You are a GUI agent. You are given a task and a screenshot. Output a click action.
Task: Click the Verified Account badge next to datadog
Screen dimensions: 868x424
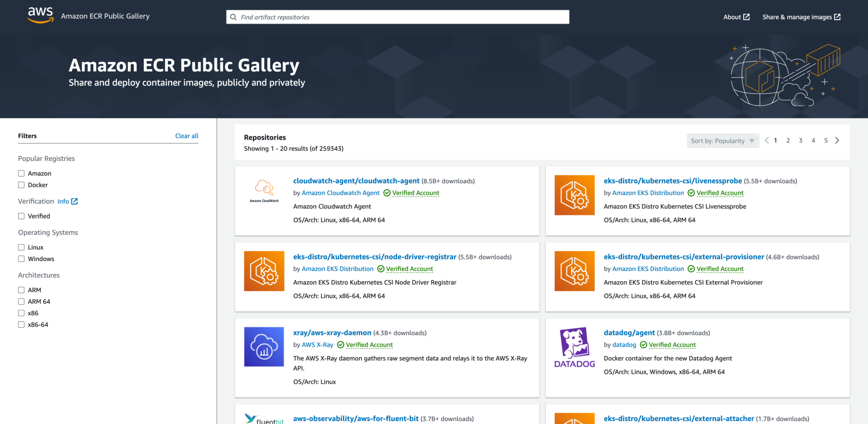[x=672, y=345]
